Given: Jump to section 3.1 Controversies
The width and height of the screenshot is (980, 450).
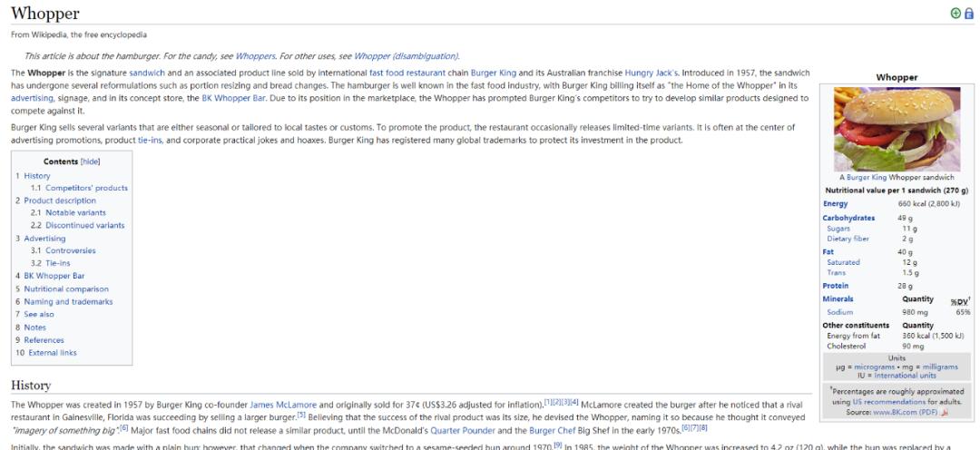Looking at the screenshot, I should [x=71, y=250].
